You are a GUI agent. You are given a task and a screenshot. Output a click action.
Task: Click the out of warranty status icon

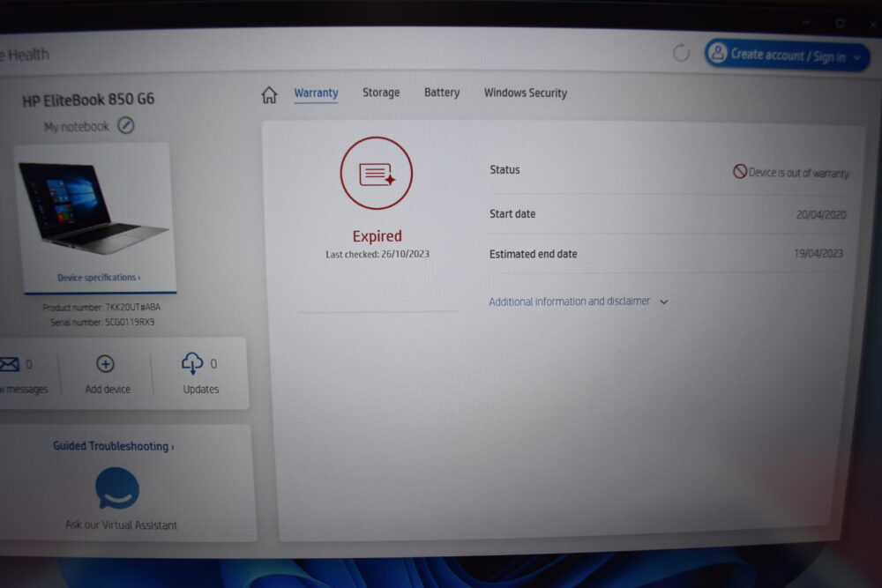tap(740, 171)
